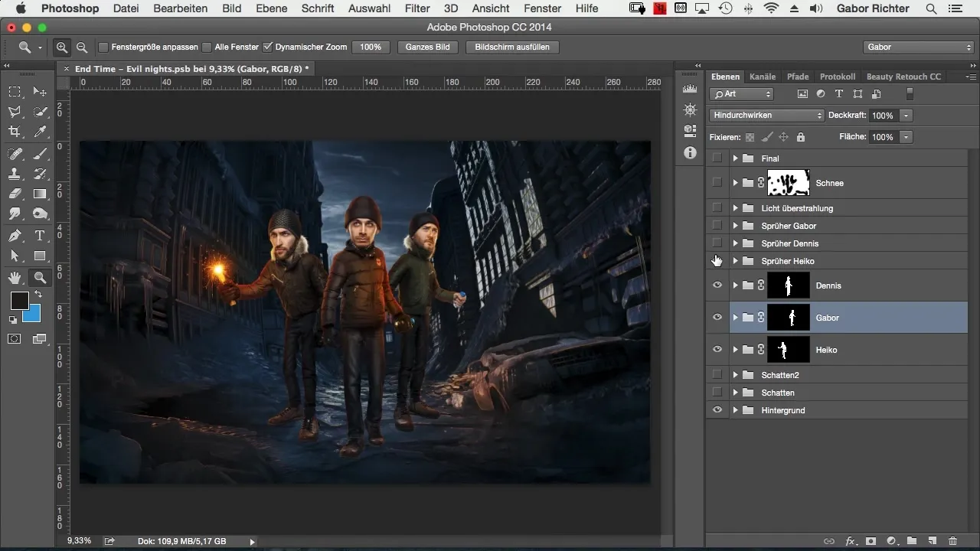Image resolution: width=980 pixels, height=551 pixels.
Task: Enable the Fenstergröße anpassen checkbox
Action: [x=103, y=47]
